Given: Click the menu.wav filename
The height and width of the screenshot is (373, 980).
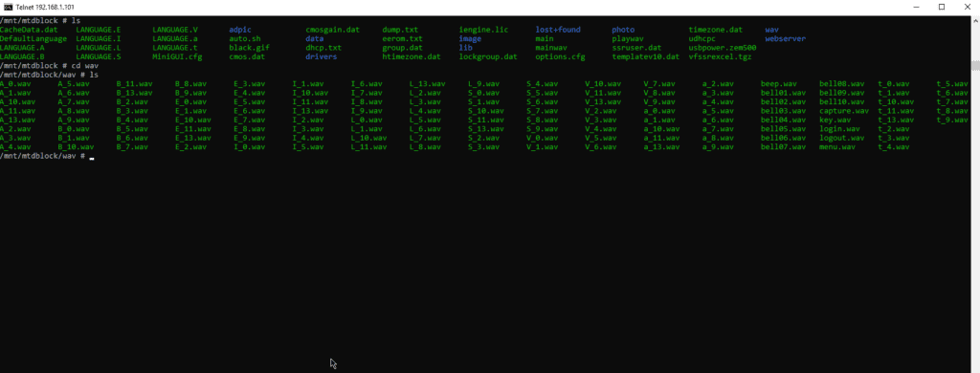Looking at the screenshot, I should coord(836,147).
